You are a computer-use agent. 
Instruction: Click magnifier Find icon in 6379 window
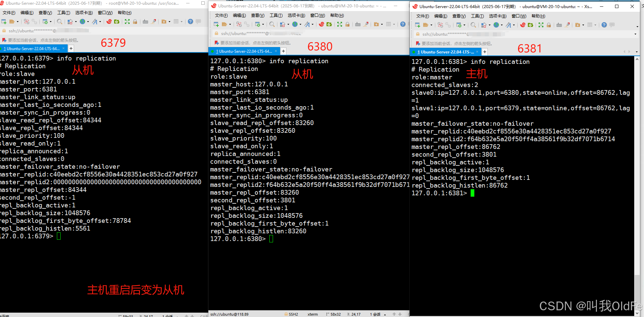coord(60,22)
